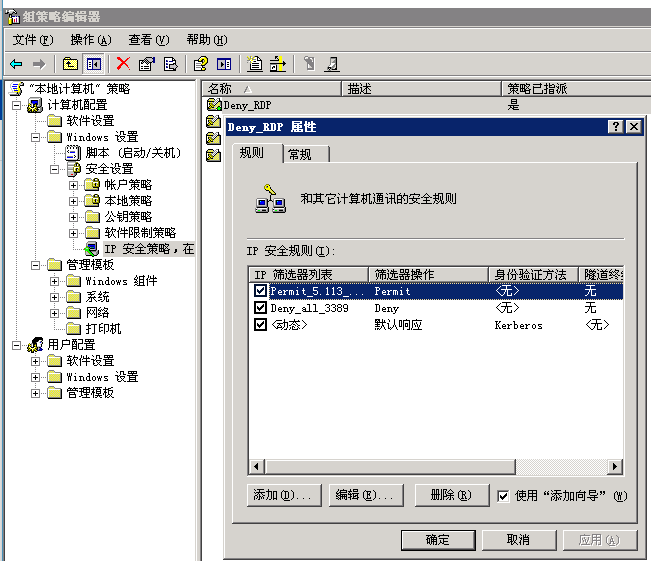Expand the 帐户策略 tree node
The width and height of the screenshot is (651, 561).
[x=73, y=185]
